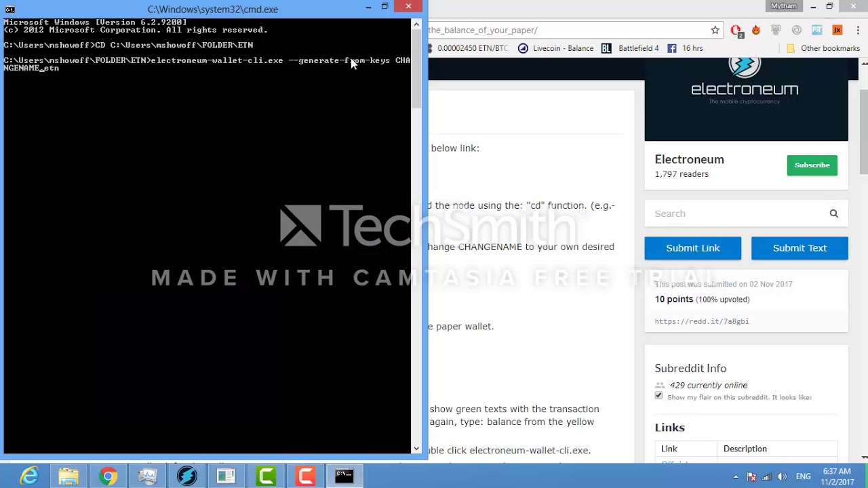The width and height of the screenshot is (868, 488).
Task: Click the command line text in cmd window
Action: [x=207, y=64]
